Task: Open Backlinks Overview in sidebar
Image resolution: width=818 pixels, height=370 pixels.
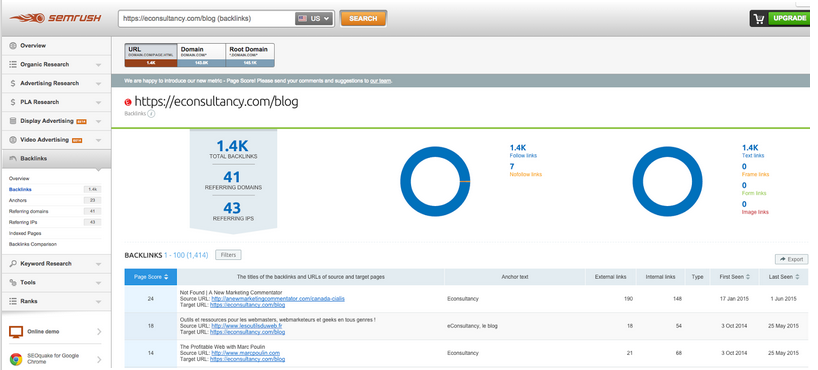Action: pyautogui.click(x=19, y=178)
